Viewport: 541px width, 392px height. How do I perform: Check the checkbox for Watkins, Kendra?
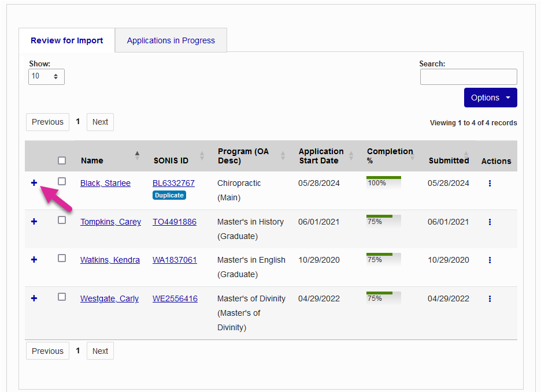tap(62, 258)
